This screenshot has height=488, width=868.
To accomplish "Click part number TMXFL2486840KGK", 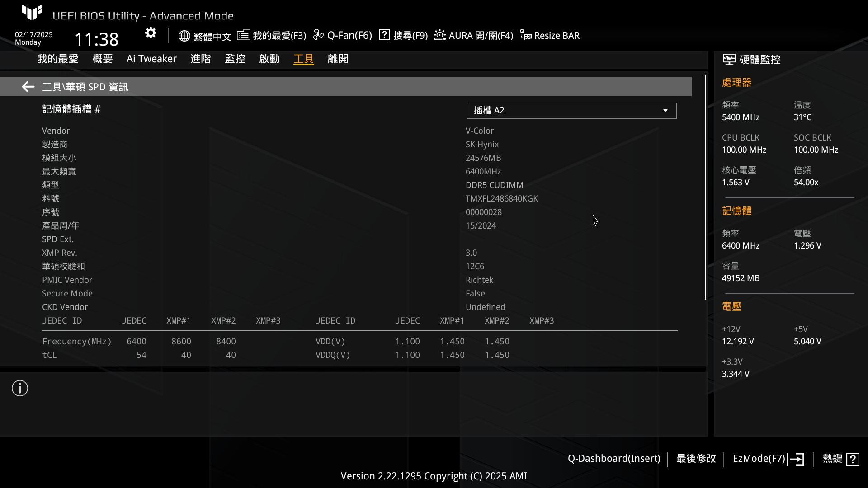I will [502, 199].
